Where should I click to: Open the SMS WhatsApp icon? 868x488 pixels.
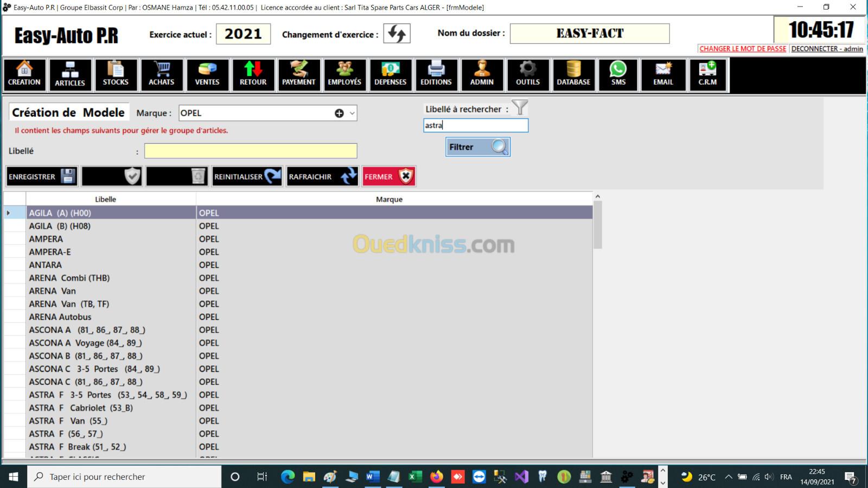(x=618, y=75)
